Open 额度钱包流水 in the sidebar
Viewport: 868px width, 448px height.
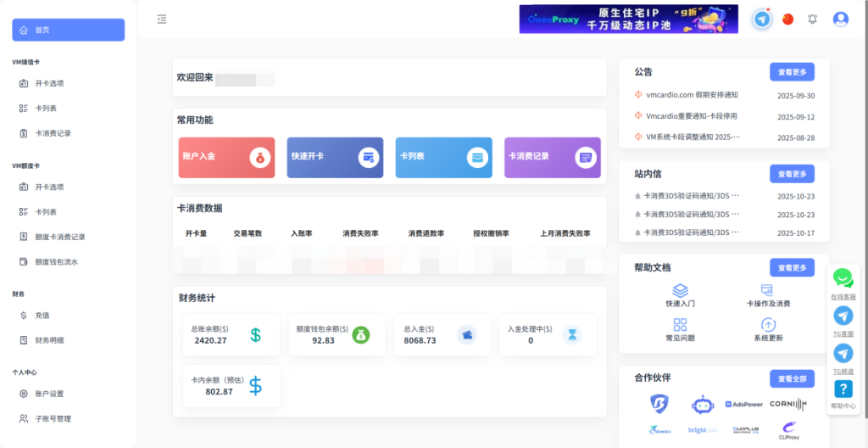click(56, 262)
